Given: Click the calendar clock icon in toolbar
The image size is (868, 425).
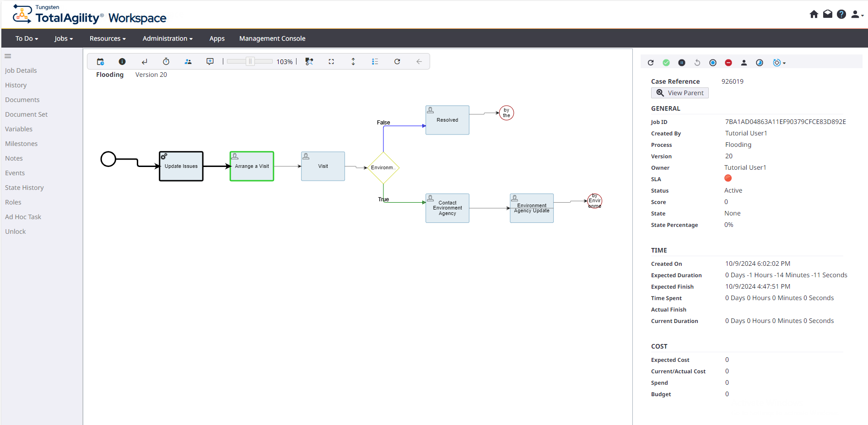Looking at the screenshot, I should coord(100,62).
